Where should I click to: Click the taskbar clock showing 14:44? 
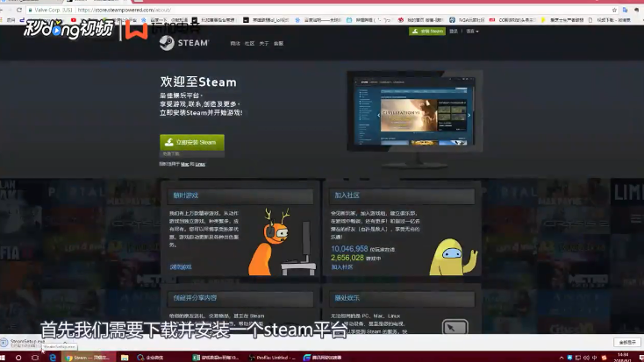tap(623, 357)
